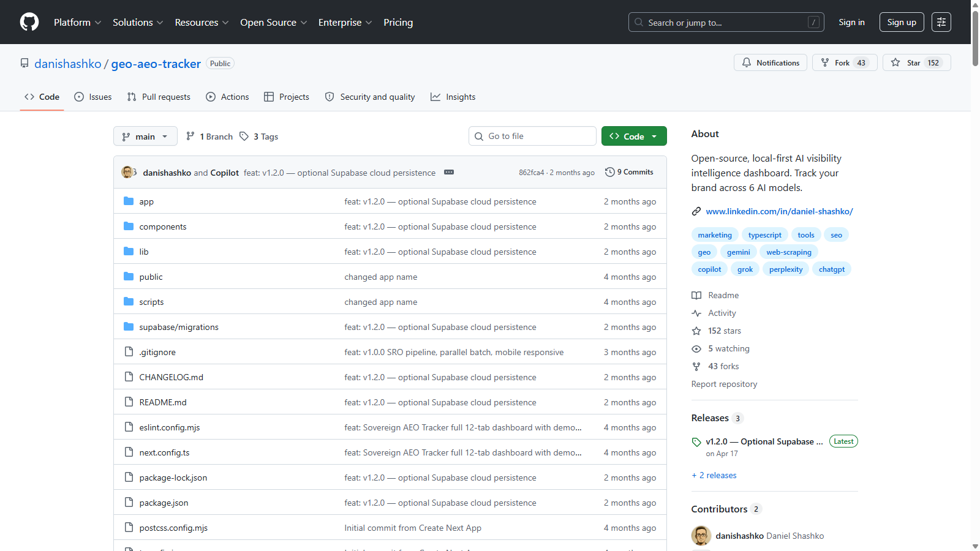Open the danishashko owner link
Image resolution: width=980 pixels, height=551 pixels.
(68, 64)
